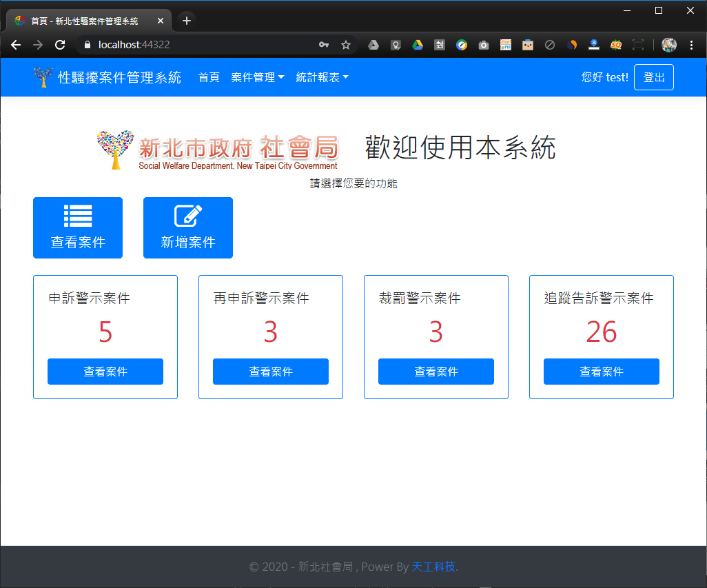The width and height of the screenshot is (707, 588).
Task: Click the site lock icon in address bar
Action: coord(88,45)
